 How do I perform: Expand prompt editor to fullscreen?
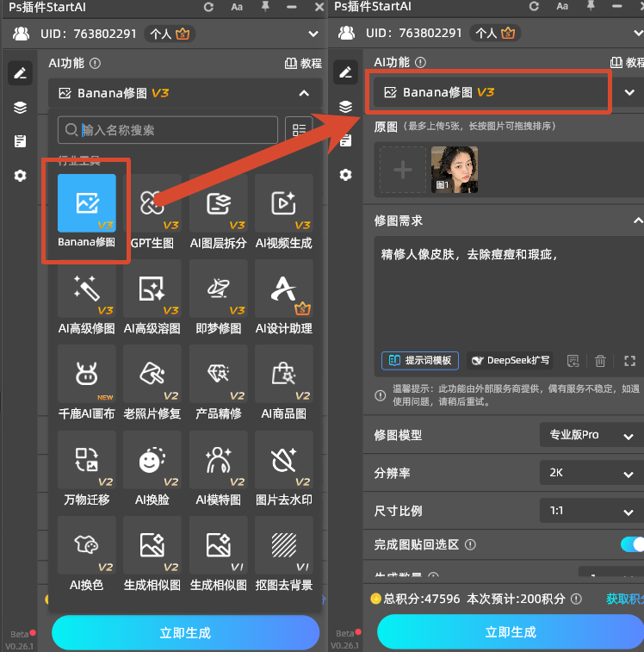coord(630,361)
